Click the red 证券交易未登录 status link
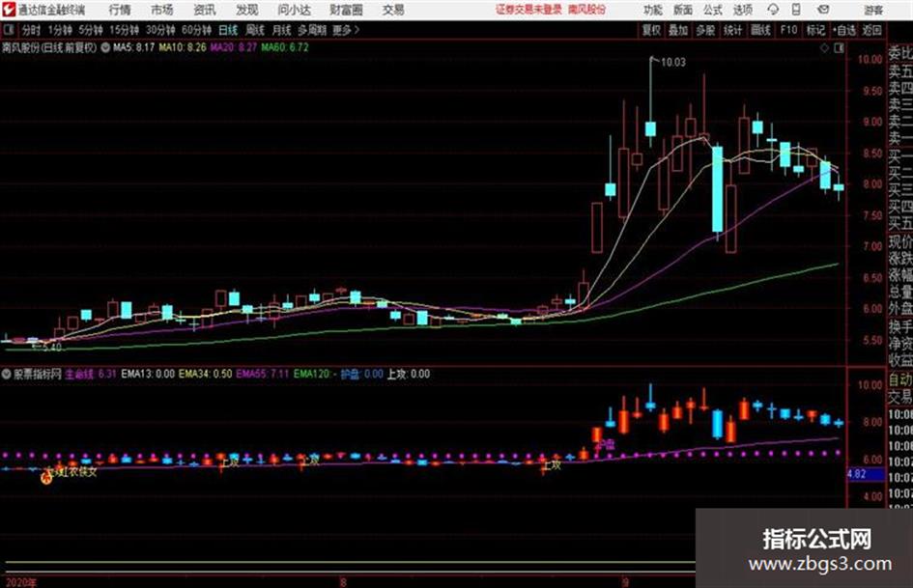Image resolution: width=913 pixels, height=588 pixels. point(528,10)
